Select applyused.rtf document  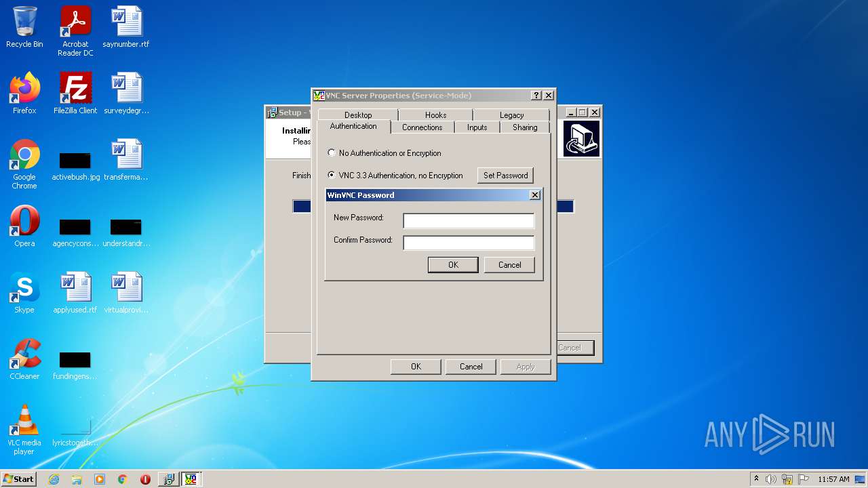tap(75, 293)
